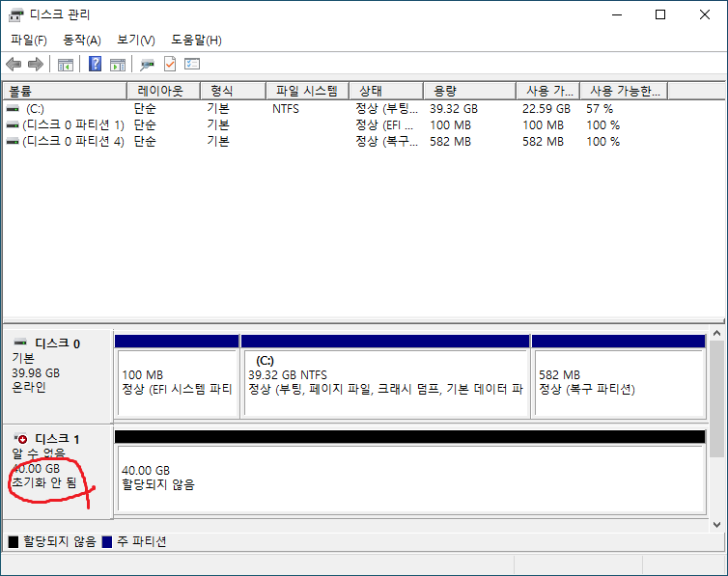728x576 pixels.
Task: Open the blue Help question mark icon
Action: (96, 64)
